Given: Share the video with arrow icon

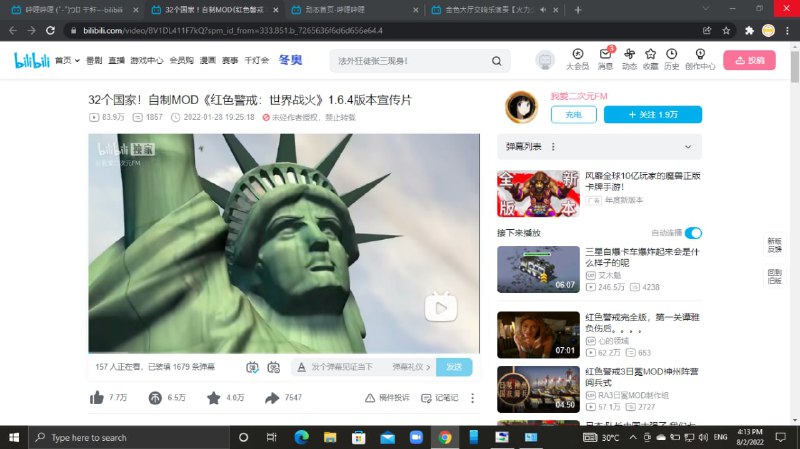Looking at the screenshot, I should (272, 397).
